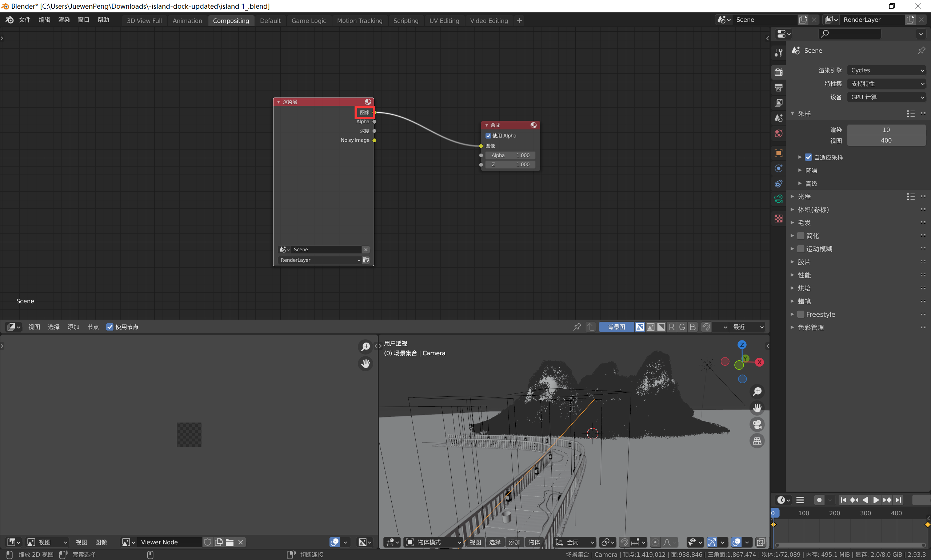Click the Viewer Node name field
The image size is (931, 560).
pos(169,542)
